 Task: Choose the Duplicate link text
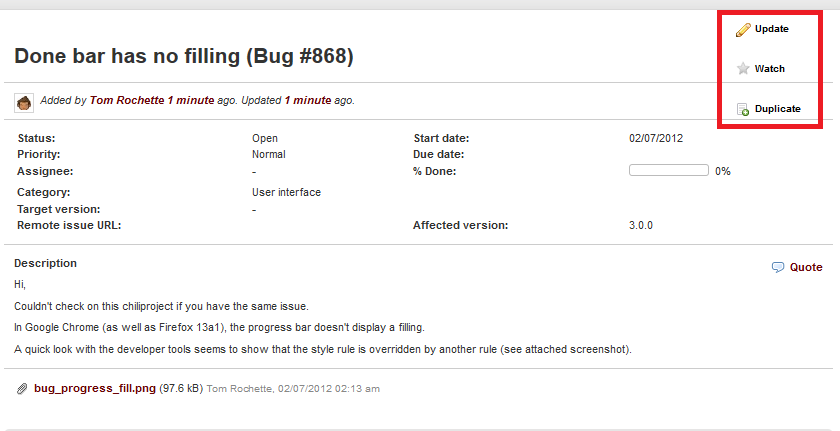tap(777, 109)
